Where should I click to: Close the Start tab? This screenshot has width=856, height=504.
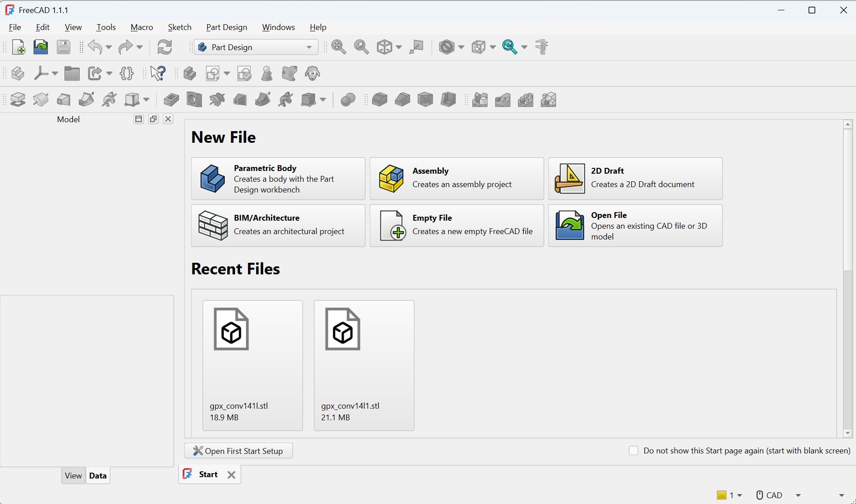(231, 475)
